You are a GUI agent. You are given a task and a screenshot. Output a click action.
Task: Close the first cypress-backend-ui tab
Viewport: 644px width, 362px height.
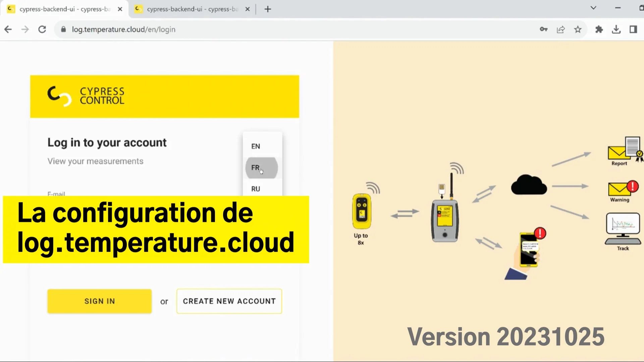coord(120,9)
